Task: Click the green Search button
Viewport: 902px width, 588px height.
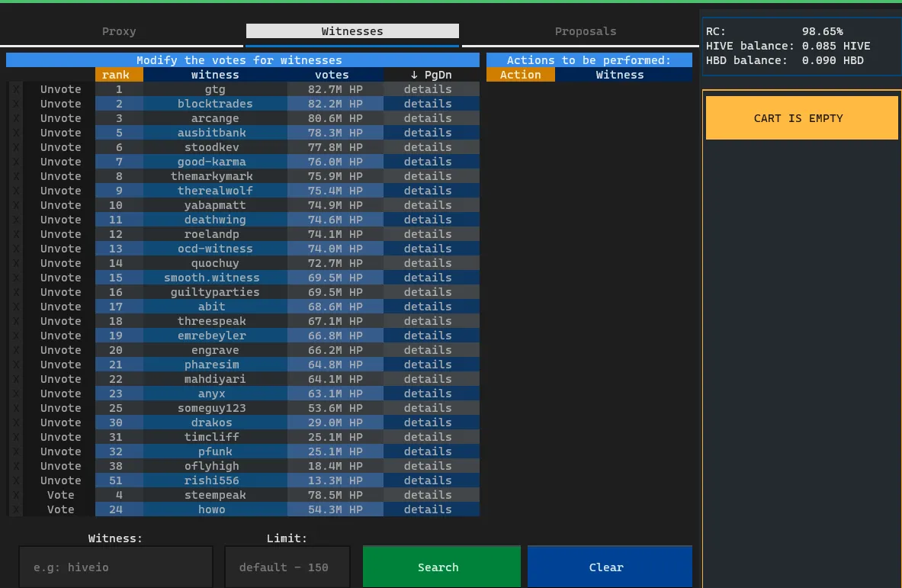Action: 441,567
